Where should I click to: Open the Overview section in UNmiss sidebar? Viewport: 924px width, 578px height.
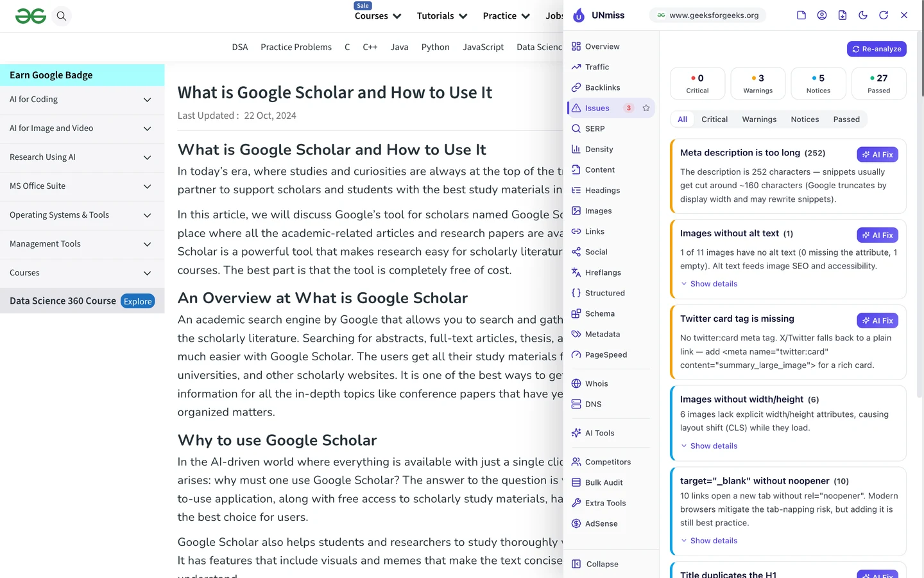coord(611,46)
